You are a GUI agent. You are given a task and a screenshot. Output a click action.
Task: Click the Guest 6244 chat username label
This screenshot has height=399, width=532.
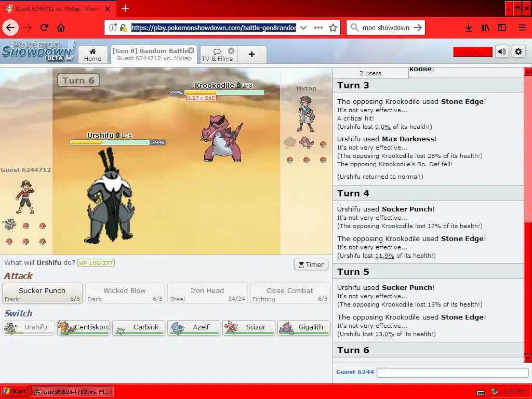pyautogui.click(x=355, y=372)
